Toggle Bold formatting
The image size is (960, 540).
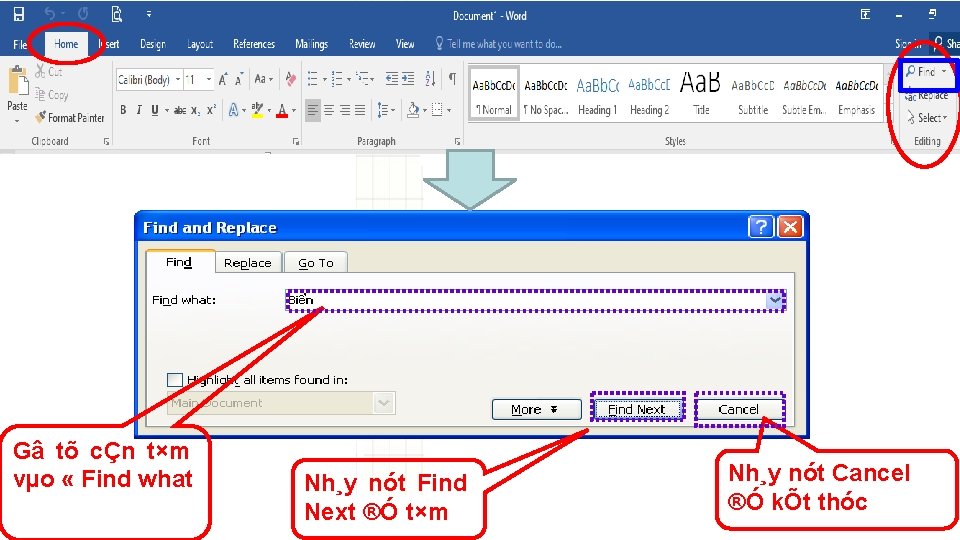(x=123, y=110)
